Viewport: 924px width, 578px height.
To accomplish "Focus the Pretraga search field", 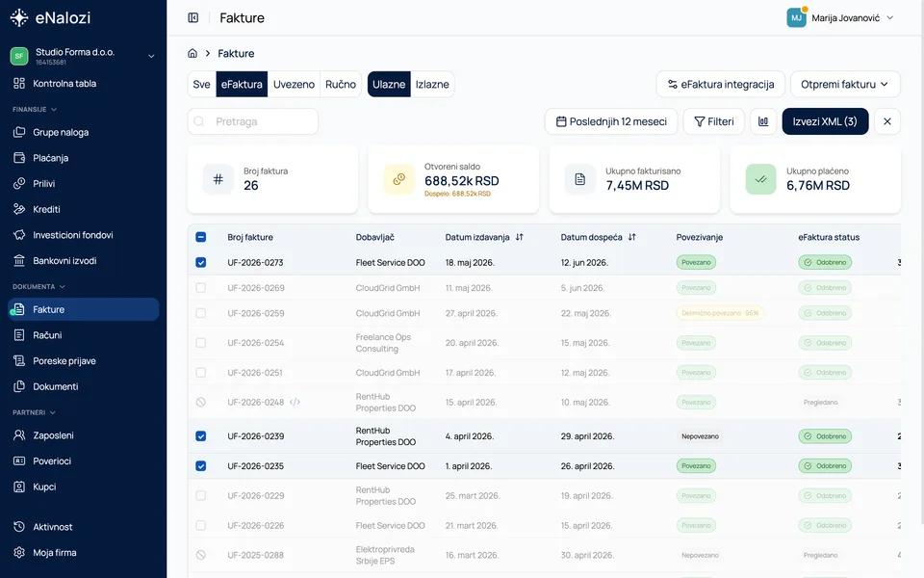I will point(253,121).
